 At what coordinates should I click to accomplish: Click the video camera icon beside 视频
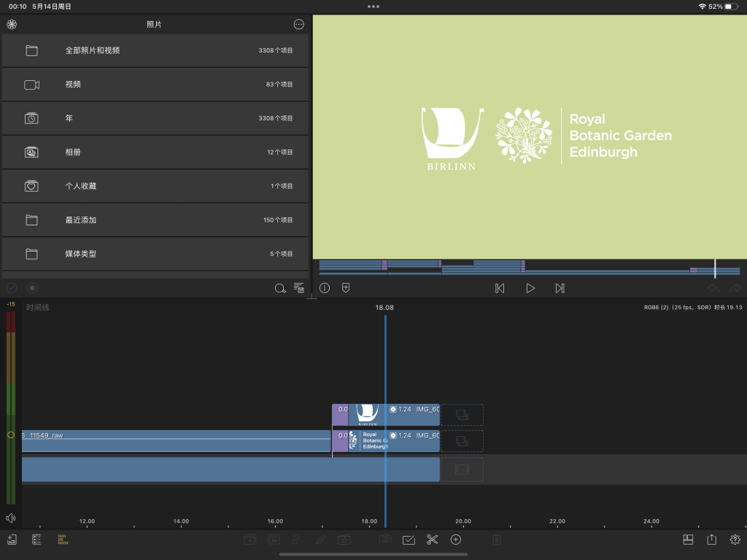tap(32, 85)
